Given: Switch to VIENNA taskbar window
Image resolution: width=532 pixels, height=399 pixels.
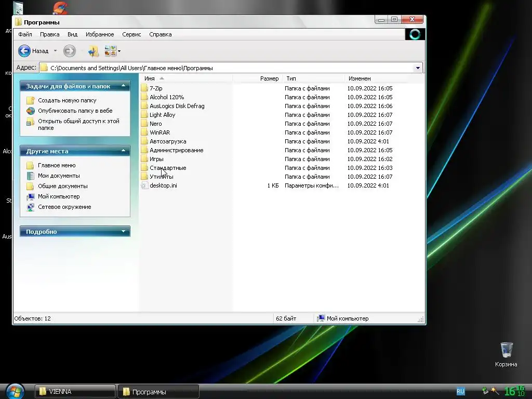Looking at the screenshot, I should click(75, 392).
